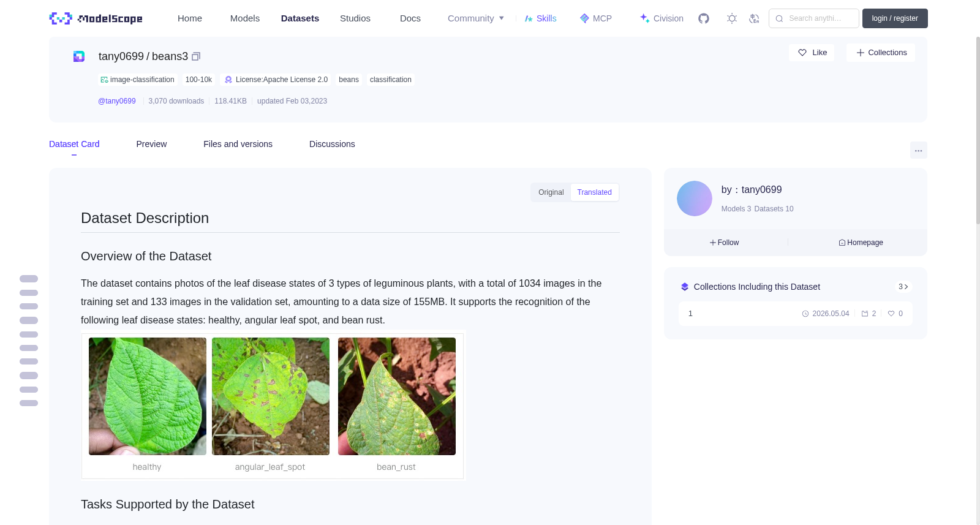Expand the Community dropdown
Viewport: 980px width, 525px height.
(476, 18)
